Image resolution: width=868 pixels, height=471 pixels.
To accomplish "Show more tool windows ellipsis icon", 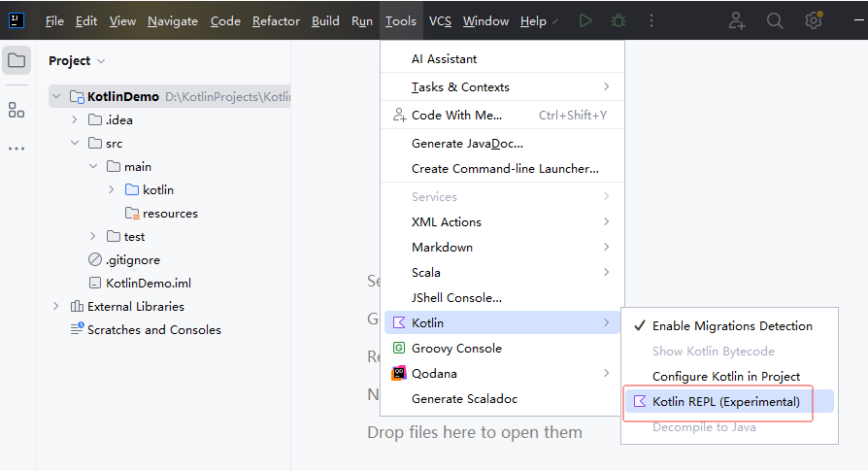I will point(17,149).
